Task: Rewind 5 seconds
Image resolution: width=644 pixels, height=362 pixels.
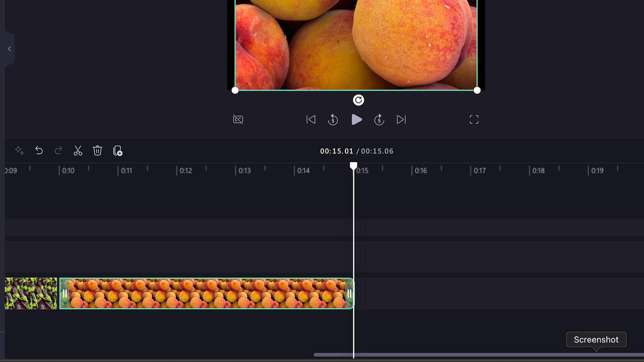Action: click(x=333, y=120)
